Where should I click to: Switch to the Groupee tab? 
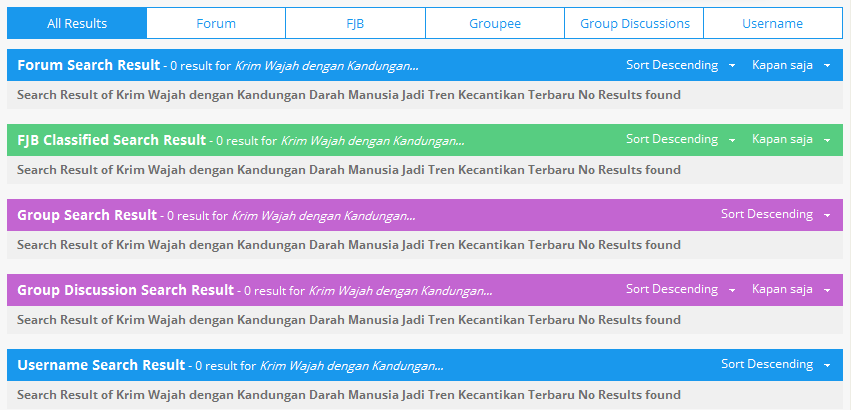click(x=494, y=23)
